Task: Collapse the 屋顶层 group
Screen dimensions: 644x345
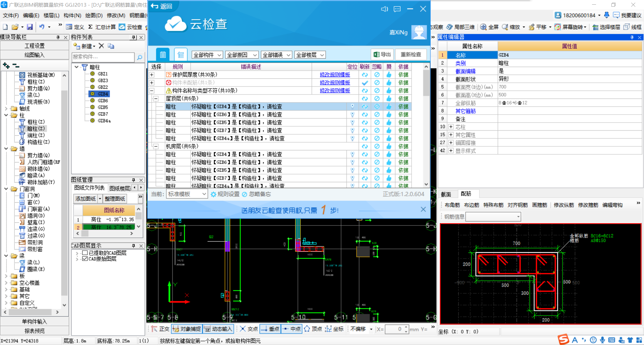Action: click(156, 98)
